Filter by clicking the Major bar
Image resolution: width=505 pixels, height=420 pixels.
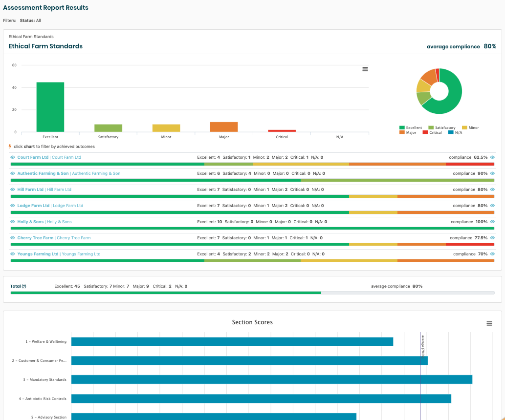224,127
